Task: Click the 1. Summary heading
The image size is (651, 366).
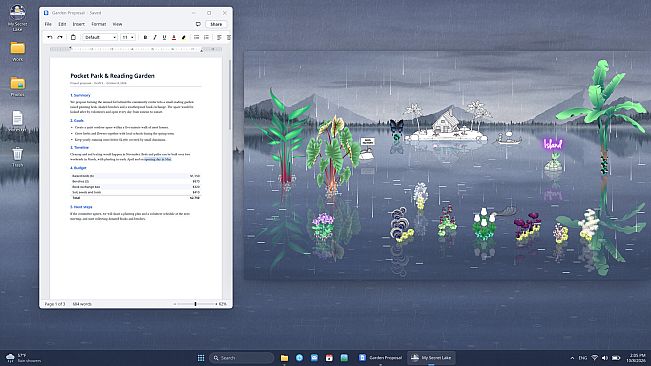Action: coord(80,95)
